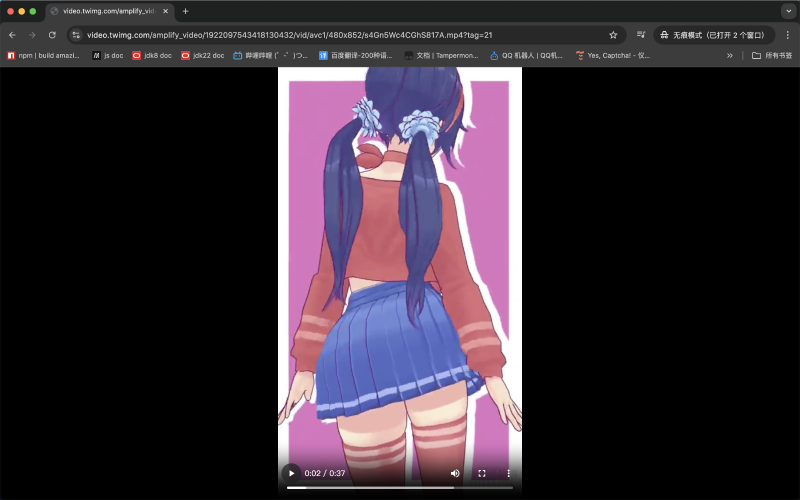Bookmark this page with star icon
The image size is (800, 500).
pyautogui.click(x=613, y=35)
